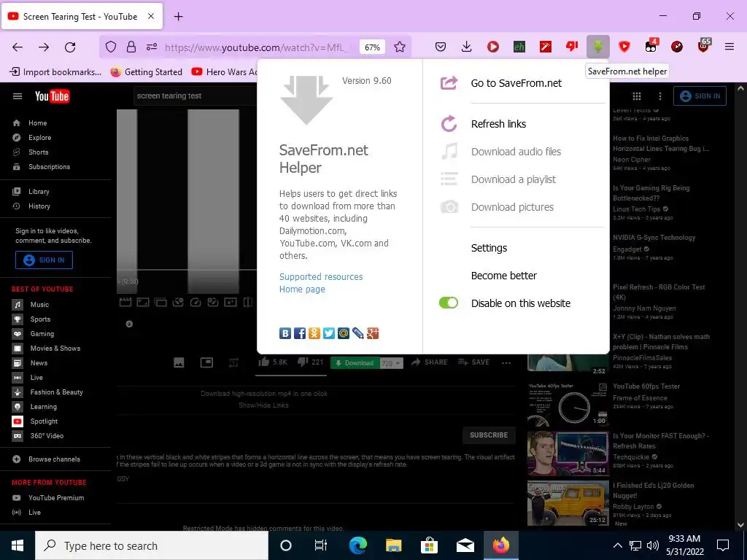Click green Download button under video
Screen dimensions: 747x560
click(x=355, y=363)
